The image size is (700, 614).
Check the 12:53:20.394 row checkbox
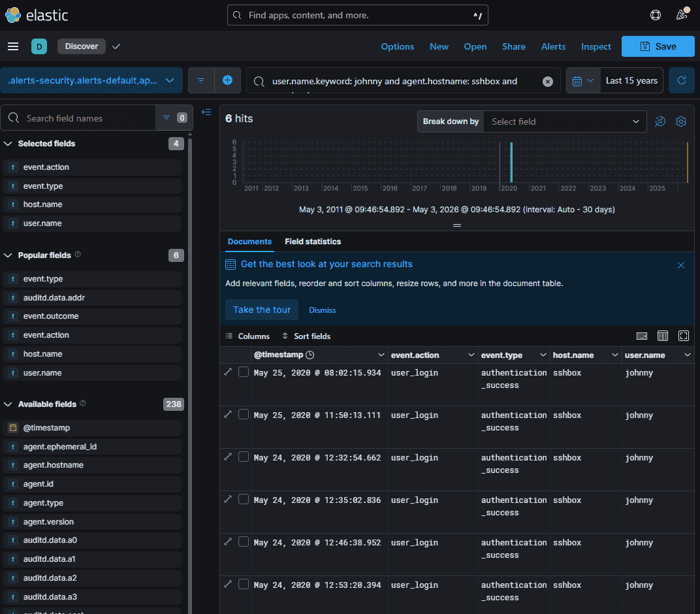point(244,584)
